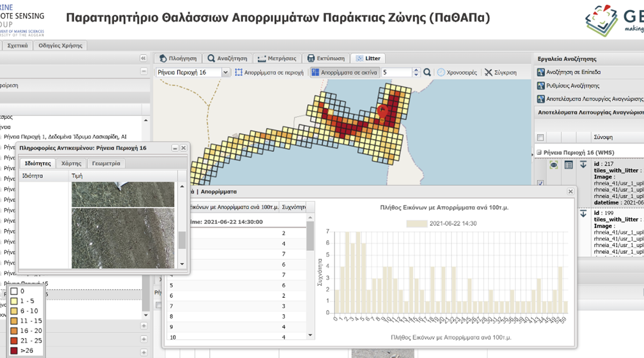This screenshot has height=358, width=644.
Task: Click download arrow icon for result id 199
Action: click(x=583, y=213)
